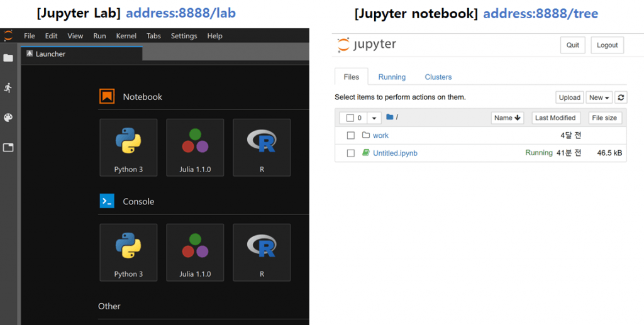Check the box next to Untitled.ipynb
The width and height of the screenshot is (644, 325).
351,153
